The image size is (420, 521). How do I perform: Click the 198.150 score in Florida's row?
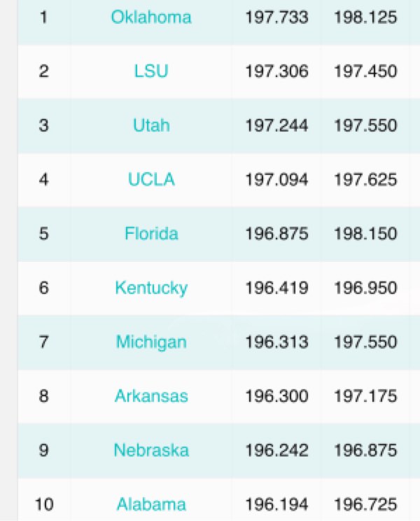pyautogui.click(x=365, y=233)
